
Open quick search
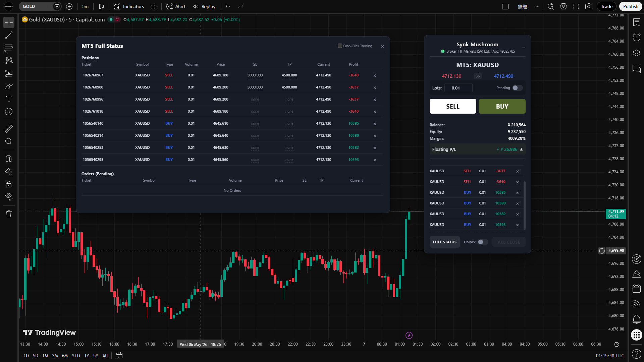[550, 6]
